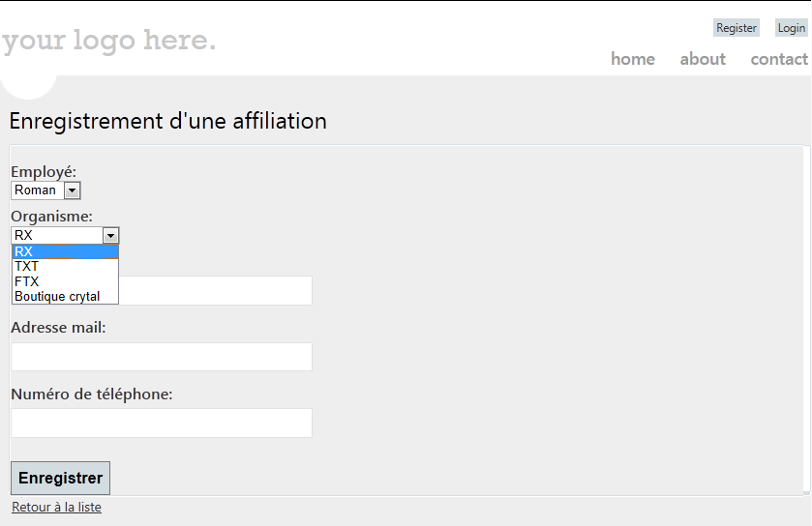
Task: Expand the Employé dropdown arrow
Action: [x=72, y=190]
